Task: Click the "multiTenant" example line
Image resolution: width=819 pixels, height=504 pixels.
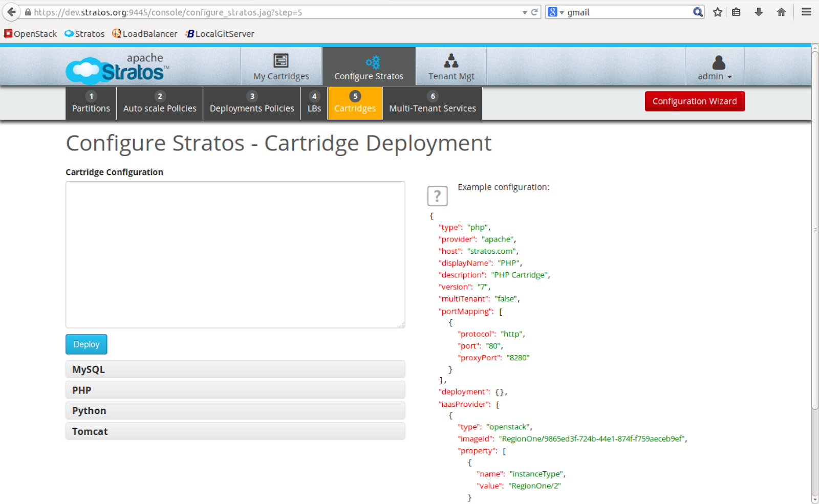Action: pos(479,299)
